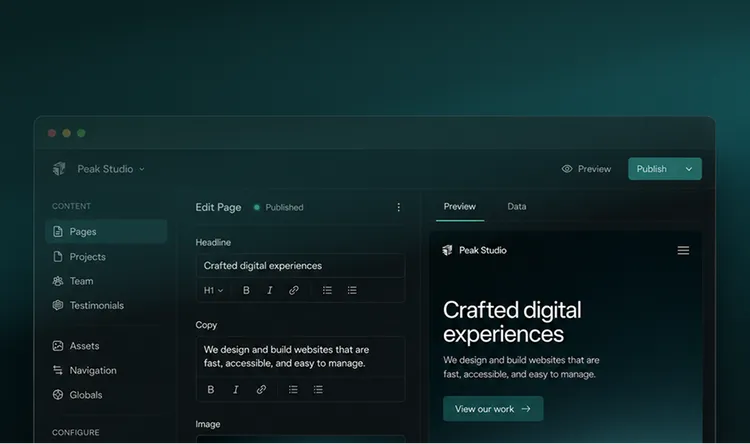The image size is (750, 444).
Task: Click the Preview eye button in header
Action: [586, 169]
